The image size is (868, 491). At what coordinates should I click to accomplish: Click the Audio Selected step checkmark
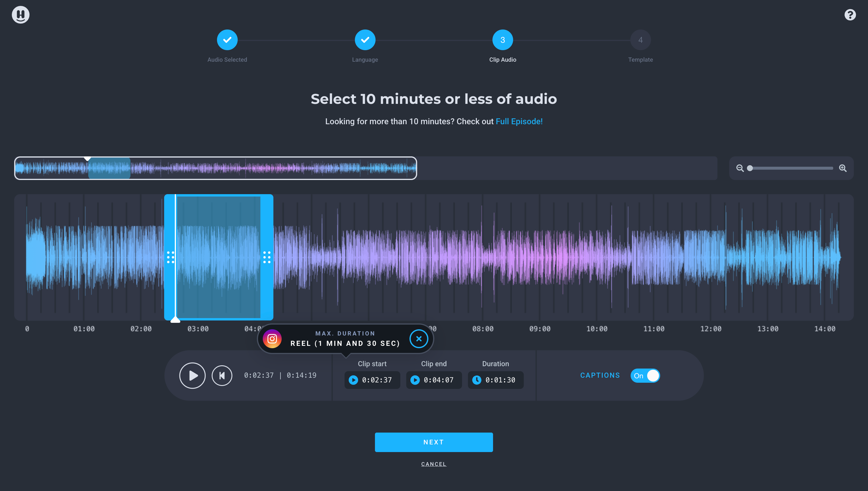(x=227, y=40)
